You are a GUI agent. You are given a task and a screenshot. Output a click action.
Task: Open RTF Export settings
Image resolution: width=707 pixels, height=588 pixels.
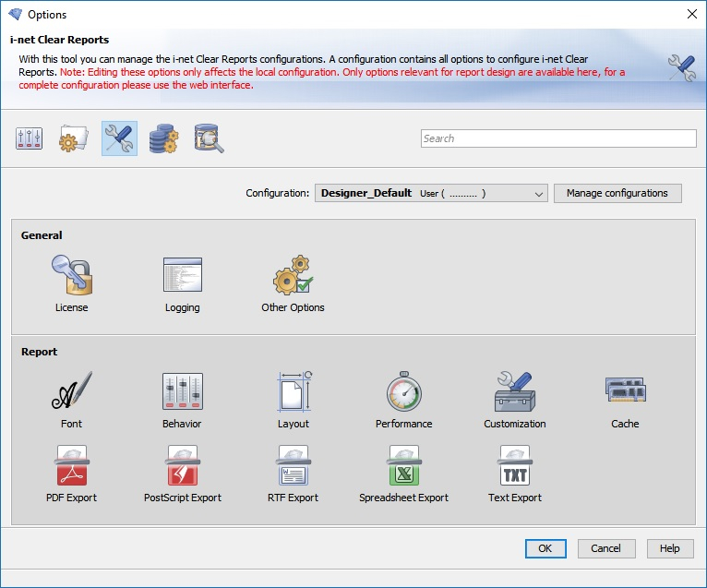click(x=294, y=474)
